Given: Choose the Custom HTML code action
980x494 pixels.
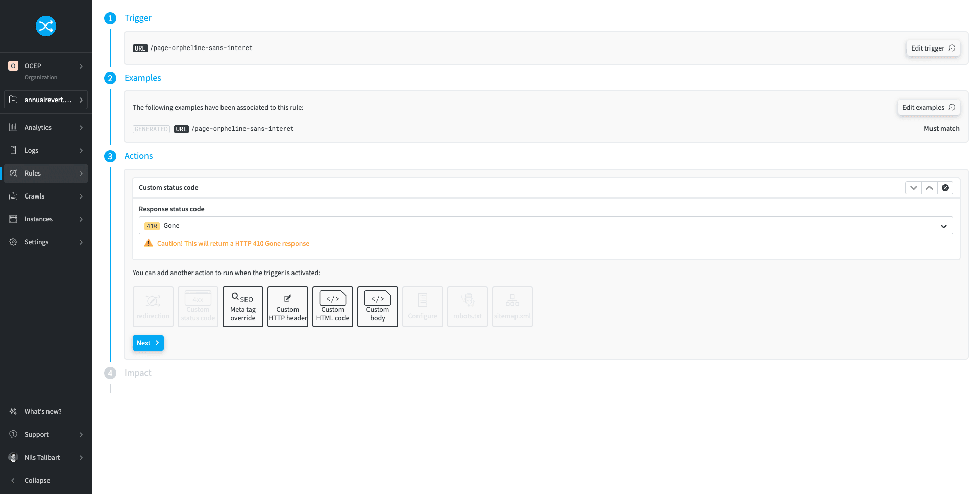Looking at the screenshot, I should point(332,306).
